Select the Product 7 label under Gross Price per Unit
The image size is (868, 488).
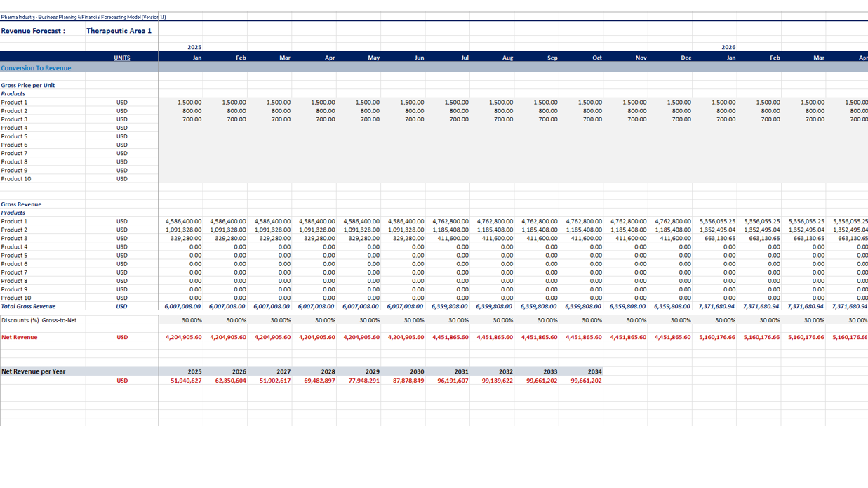pyautogui.click(x=14, y=153)
